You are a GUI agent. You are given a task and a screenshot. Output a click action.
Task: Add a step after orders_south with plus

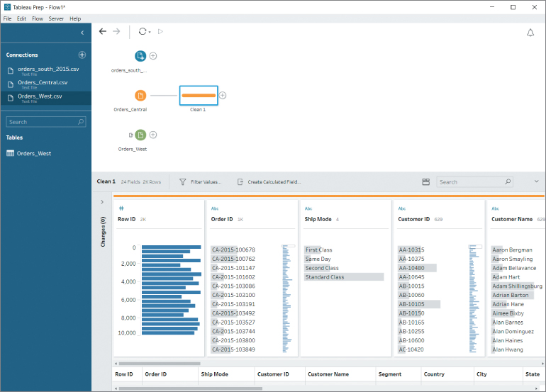coord(153,56)
